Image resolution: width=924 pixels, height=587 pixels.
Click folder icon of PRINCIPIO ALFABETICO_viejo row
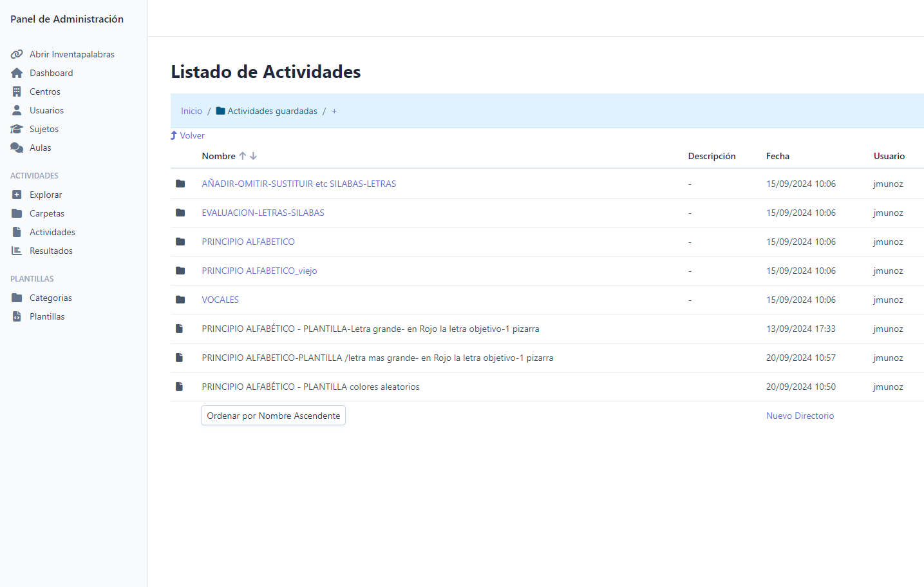pos(180,271)
